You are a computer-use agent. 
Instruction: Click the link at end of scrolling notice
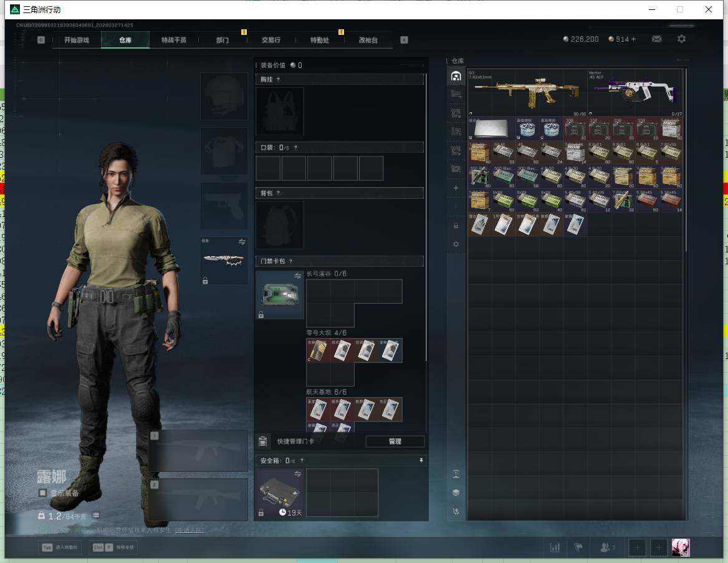tap(189, 530)
